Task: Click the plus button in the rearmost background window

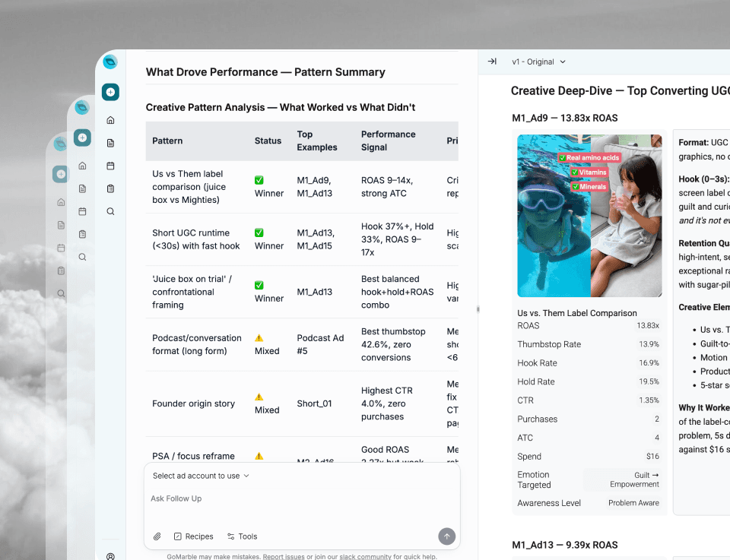Action: pyautogui.click(x=61, y=175)
